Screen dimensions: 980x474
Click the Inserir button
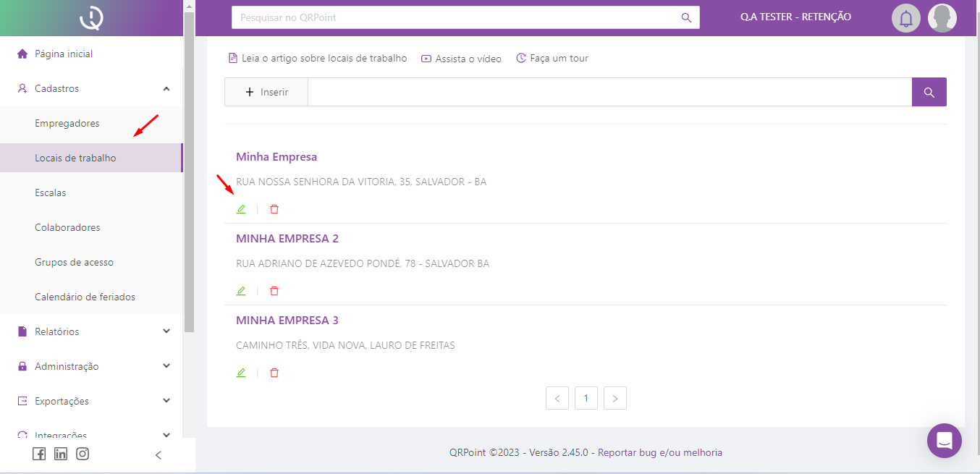tap(266, 92)
